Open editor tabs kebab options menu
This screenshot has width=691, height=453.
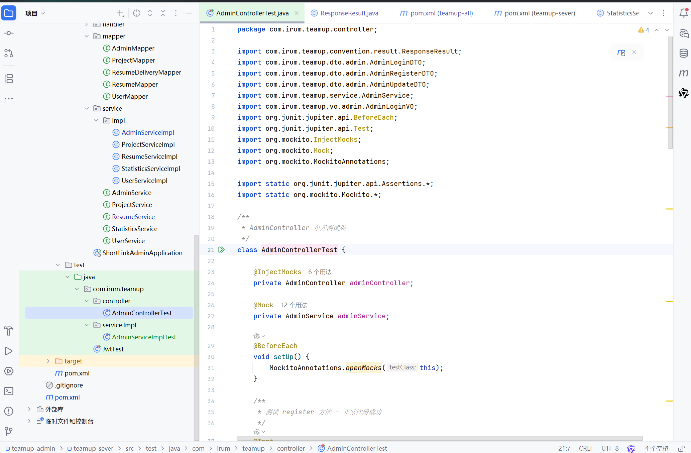tap(663, 13)
